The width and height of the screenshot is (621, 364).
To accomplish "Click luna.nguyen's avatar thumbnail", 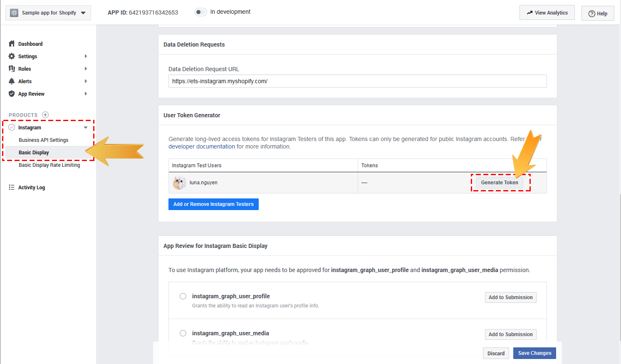I will click(179, 183).
